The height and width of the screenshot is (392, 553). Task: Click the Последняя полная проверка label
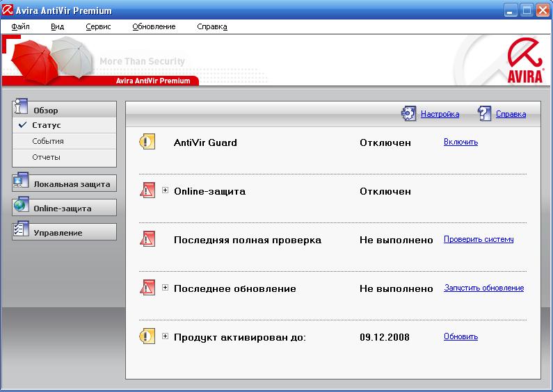pyautogui.click(x=248, y=240)
